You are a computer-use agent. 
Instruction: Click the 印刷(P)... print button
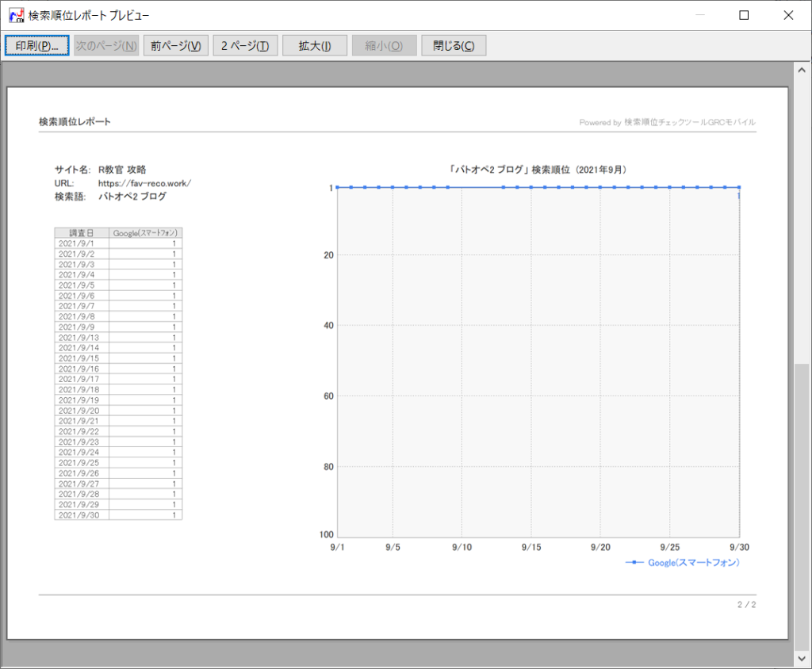36,46
